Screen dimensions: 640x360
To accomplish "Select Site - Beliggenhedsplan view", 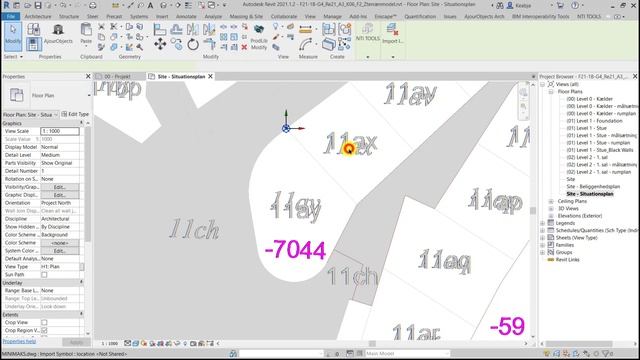I will click(x=593, y=187).
